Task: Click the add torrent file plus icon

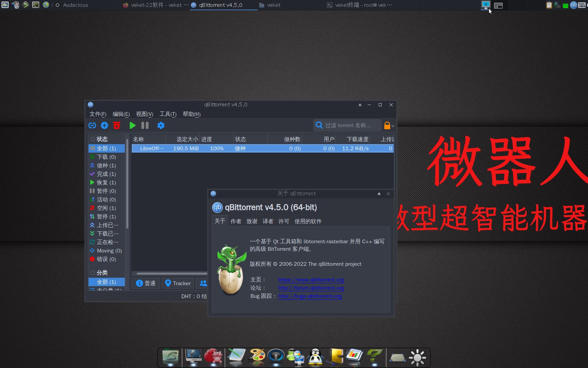Action: click(x=104, y=125)
